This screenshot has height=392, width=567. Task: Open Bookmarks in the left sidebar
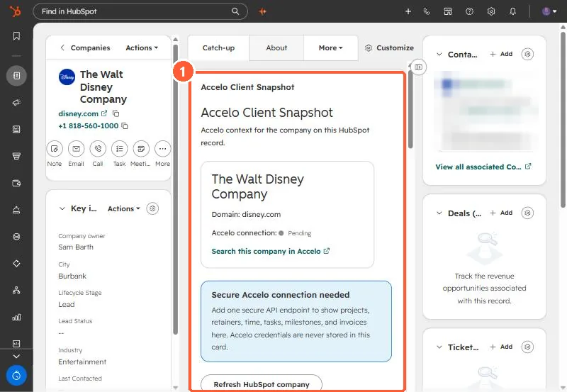point(16,36)
